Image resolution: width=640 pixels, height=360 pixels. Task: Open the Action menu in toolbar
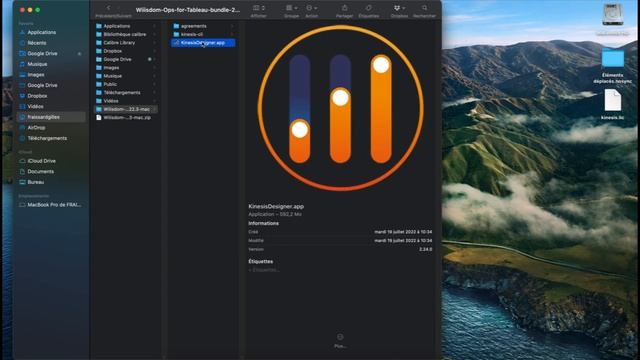click(311, 8)
